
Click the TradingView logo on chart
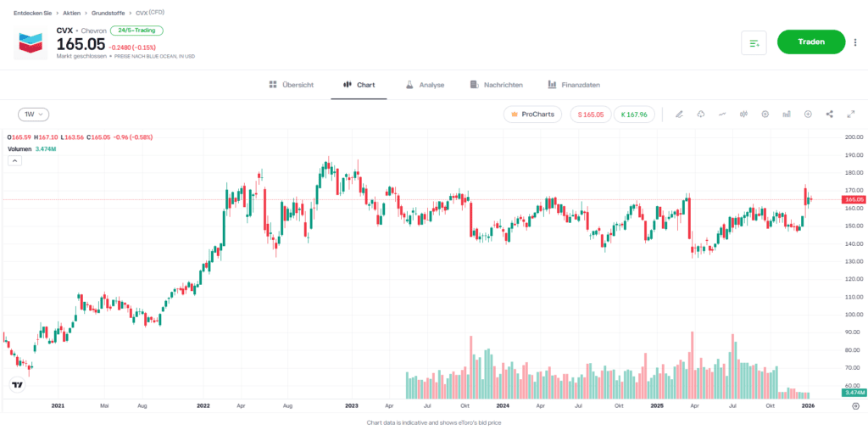(x=17, y=385)
